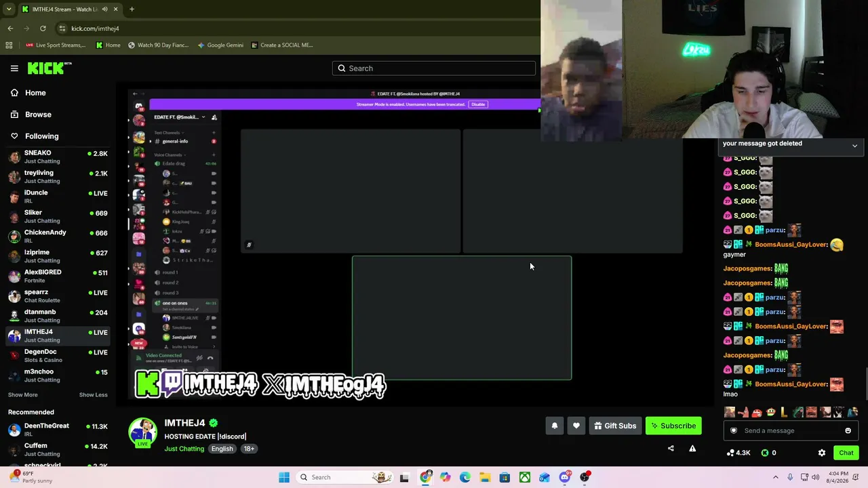Open Microsoft Store from the taskbar
The height and width of the screenshot is (488, 868).
point(505,477)
